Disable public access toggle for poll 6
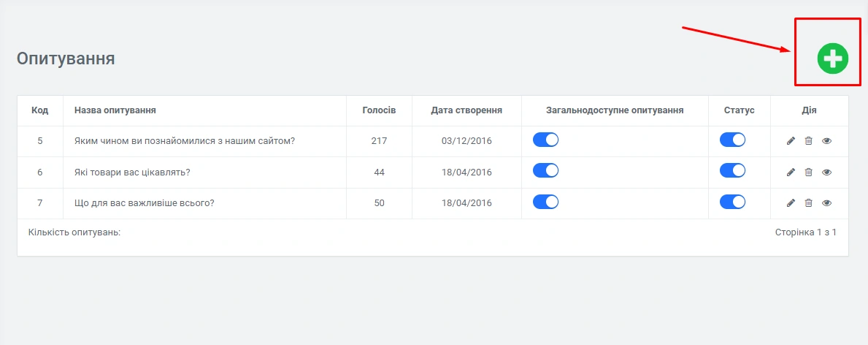 545,170
